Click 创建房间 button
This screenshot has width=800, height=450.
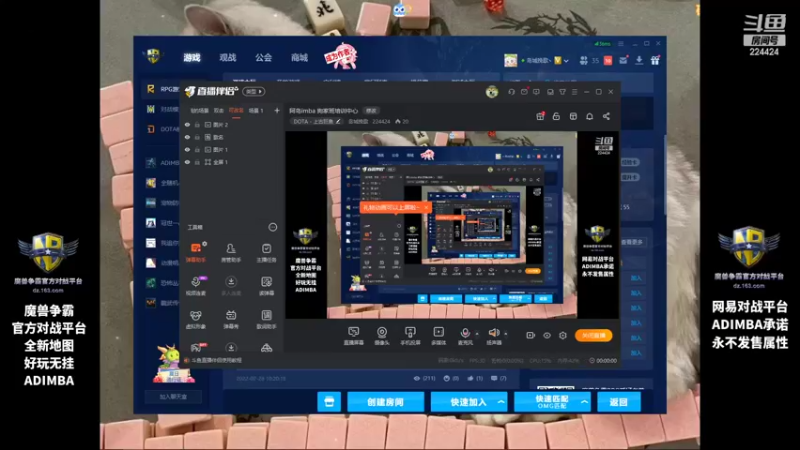click(385, 402)
